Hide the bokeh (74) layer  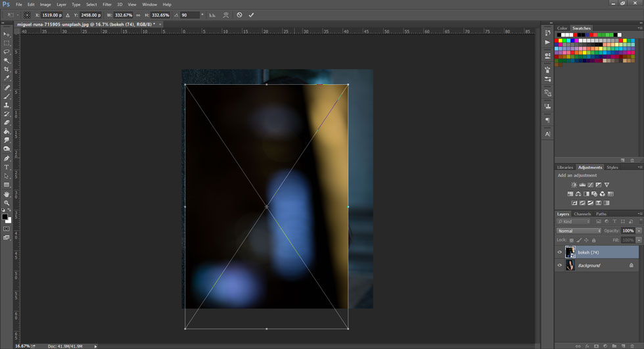pyautogui.click(x=560, y=252)
